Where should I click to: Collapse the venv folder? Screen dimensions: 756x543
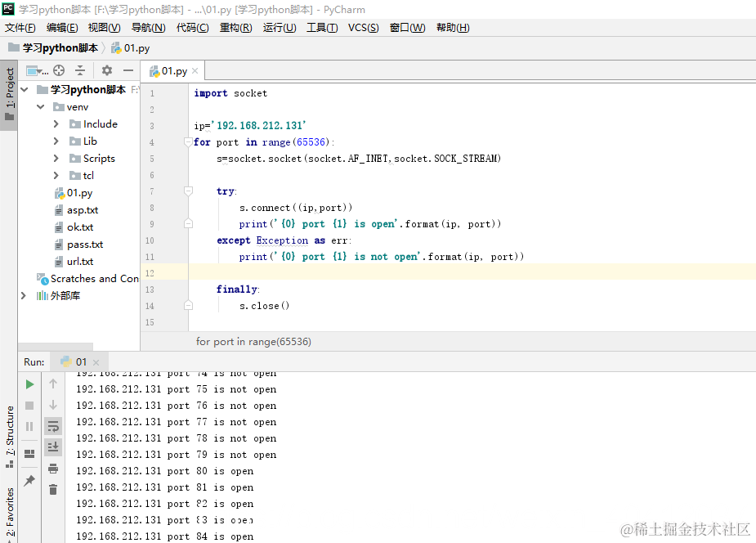tap(41, 107)
